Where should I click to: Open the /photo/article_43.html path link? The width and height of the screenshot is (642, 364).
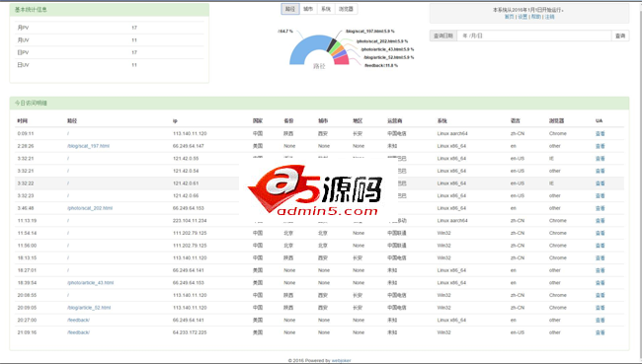click(x=91, y=282)
